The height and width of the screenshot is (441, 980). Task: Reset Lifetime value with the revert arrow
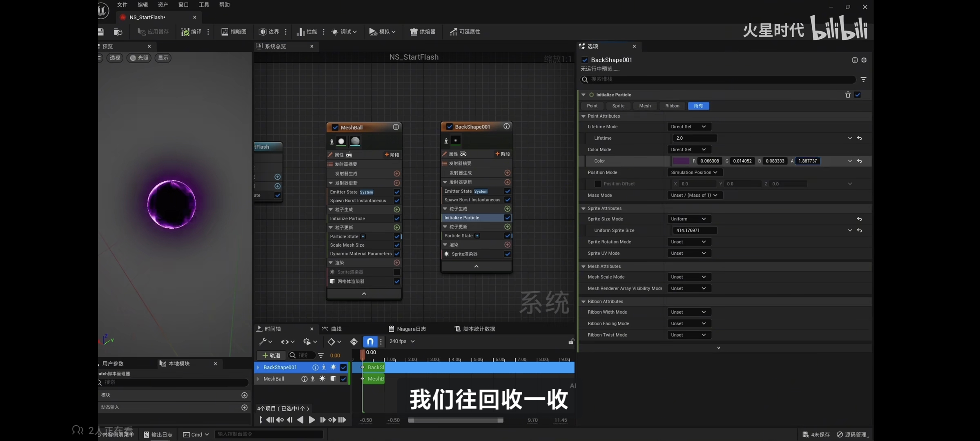[x=860, y=138]
